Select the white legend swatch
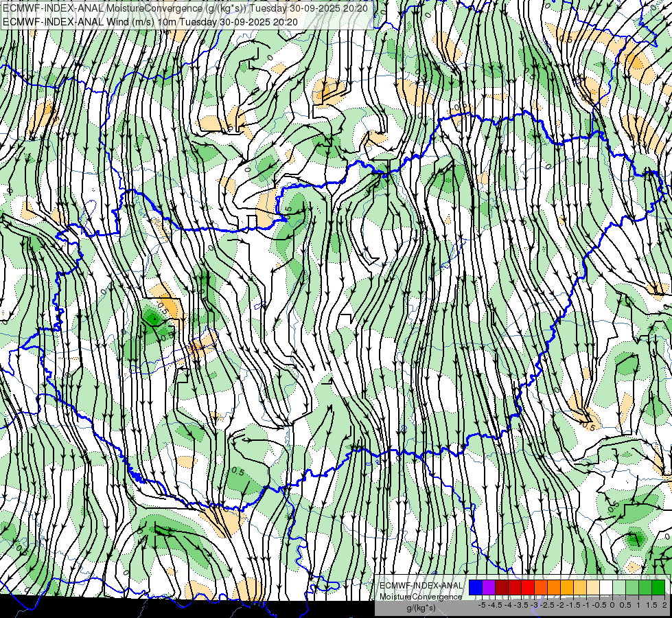The image size is (672, 618). pyautogui.click(x=606, y=588)
